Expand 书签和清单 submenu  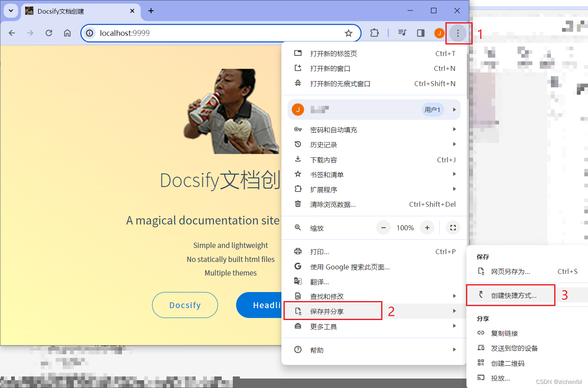pyautogui.click(x=375, y=175)
